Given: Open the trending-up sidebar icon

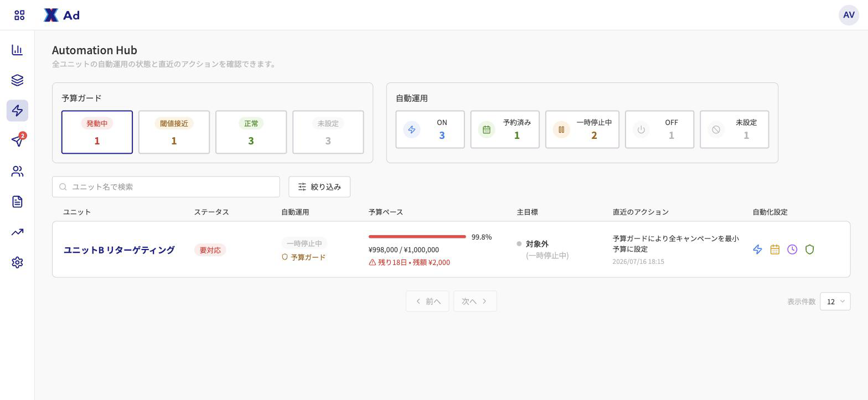Looking at the screenshot, I should 17,232.
